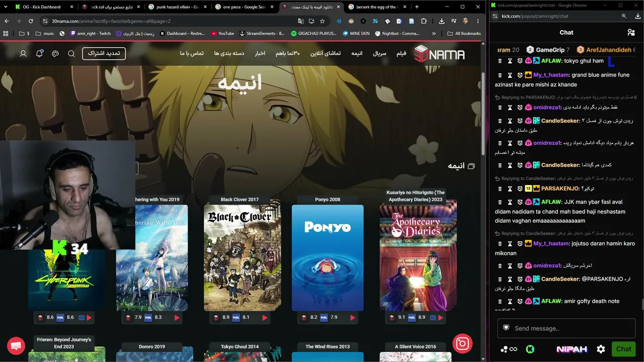644x362 pixels.
Task: Play trailer for Ponyo 2008
Action: pos(353,318)
